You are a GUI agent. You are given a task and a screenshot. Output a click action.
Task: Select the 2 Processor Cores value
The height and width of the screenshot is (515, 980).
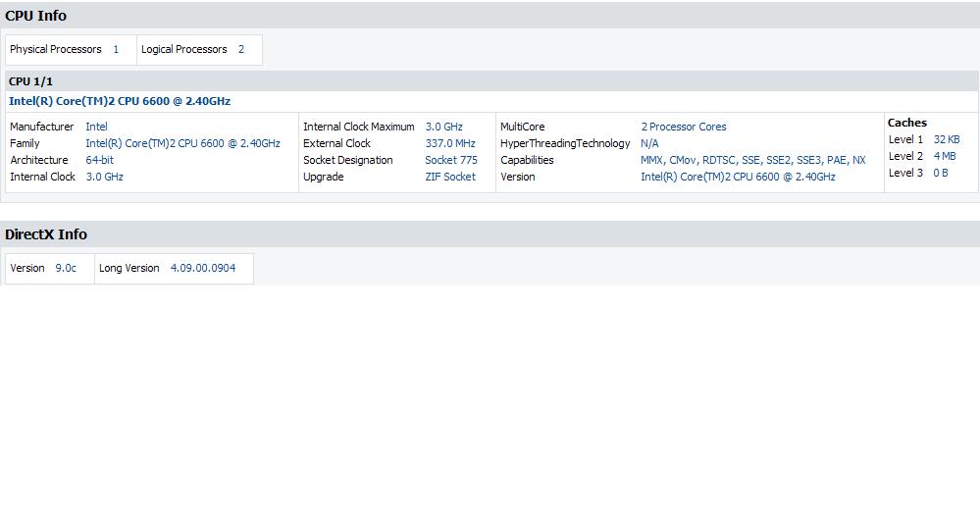click(x=683, y=127)
